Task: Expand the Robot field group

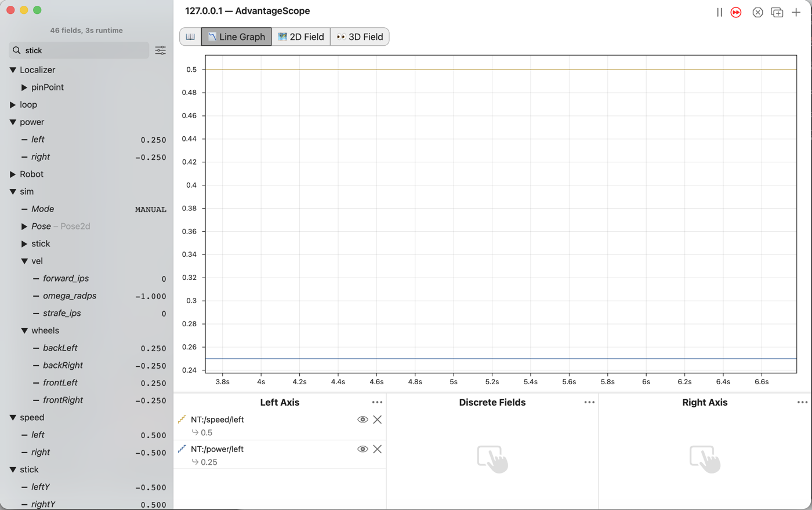Action: point(13,174)
